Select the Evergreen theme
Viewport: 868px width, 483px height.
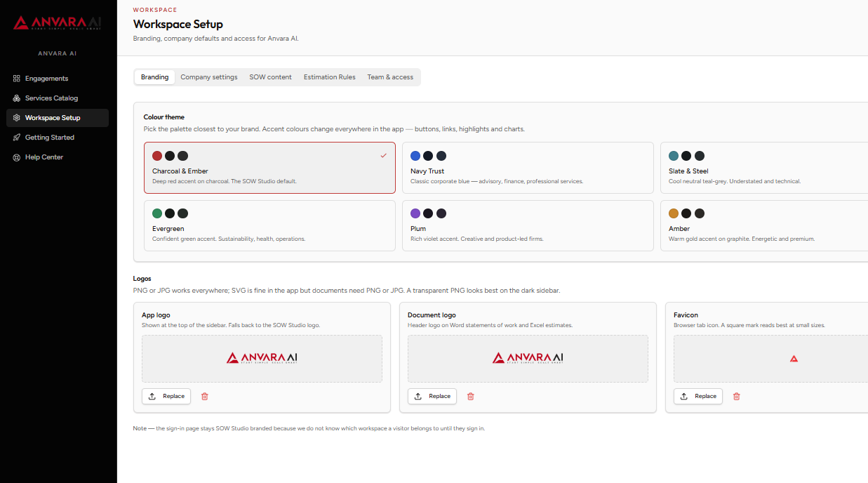pos(269,225)
